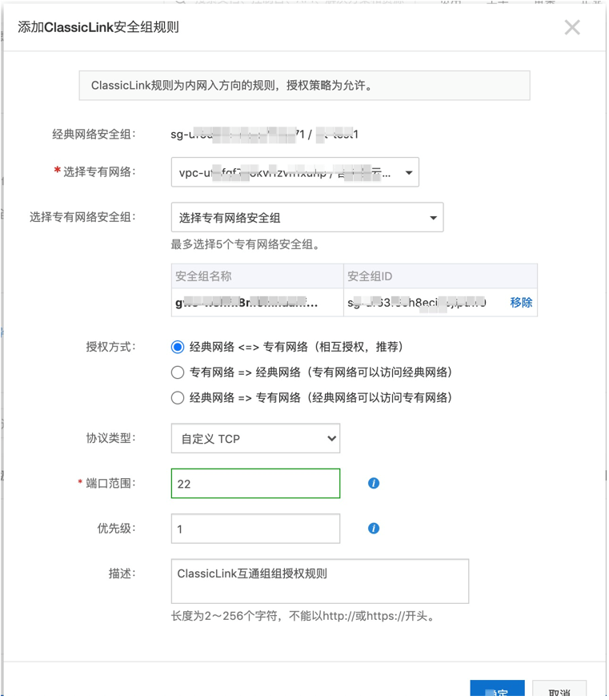
Task: Click the 描述 text area
Action: (x=319, y=581)
